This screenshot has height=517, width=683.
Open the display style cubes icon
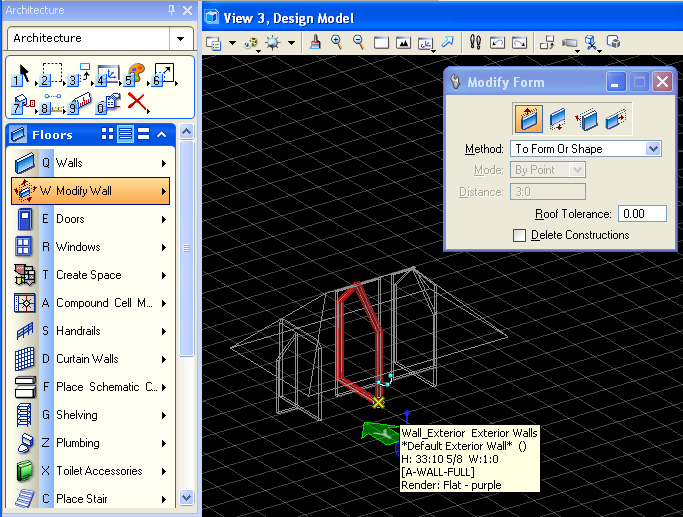tap(251, 43)
